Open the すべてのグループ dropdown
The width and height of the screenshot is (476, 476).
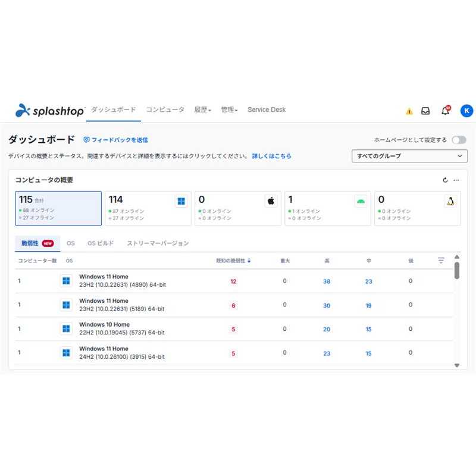coord(409,156)
